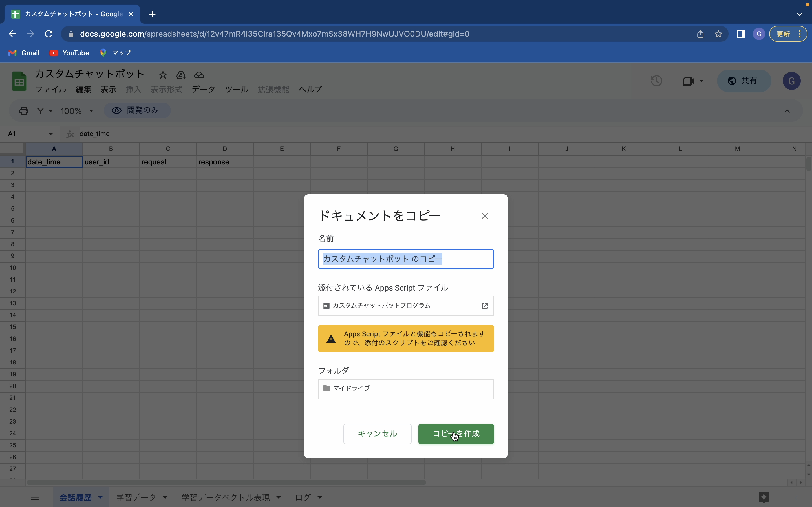Click the add to Drive icon
Image resolution: width=812 pixels, height=507 pixels.
point(181,75)
